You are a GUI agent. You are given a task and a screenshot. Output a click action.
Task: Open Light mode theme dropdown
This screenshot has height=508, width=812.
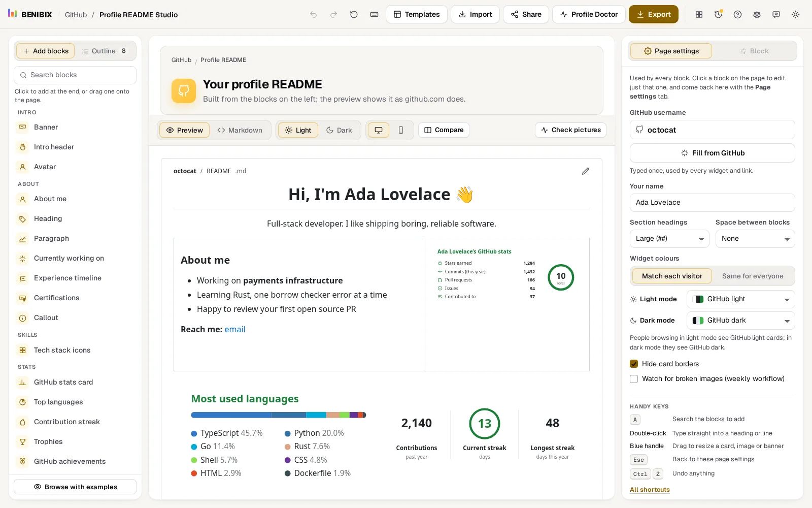[741, 299]
